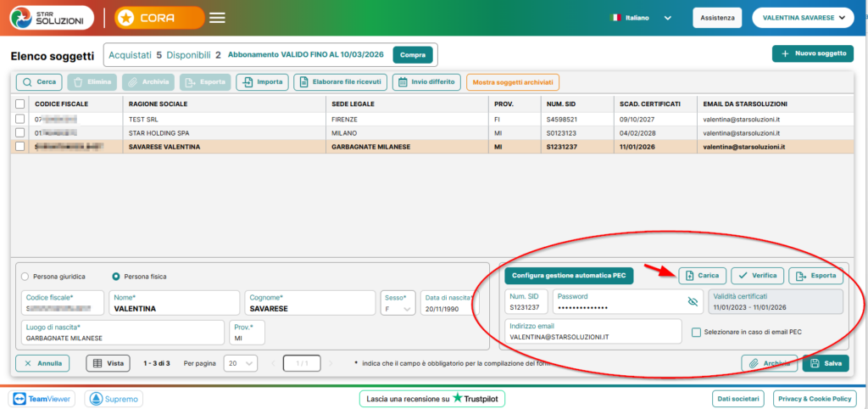Click the page number field 1 / 1
Screen dimensions: 868x409
302,363
